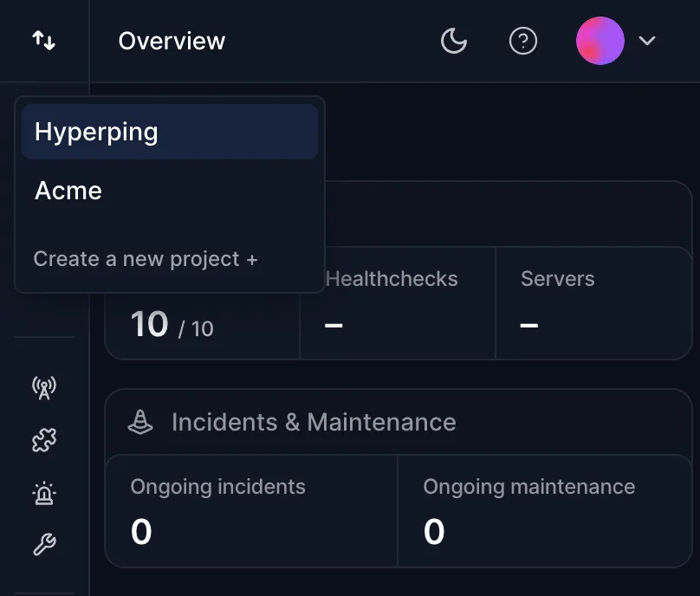Select the Hyperping project
This screenshot has height=596, width=700.
click(x=170, y=132)
